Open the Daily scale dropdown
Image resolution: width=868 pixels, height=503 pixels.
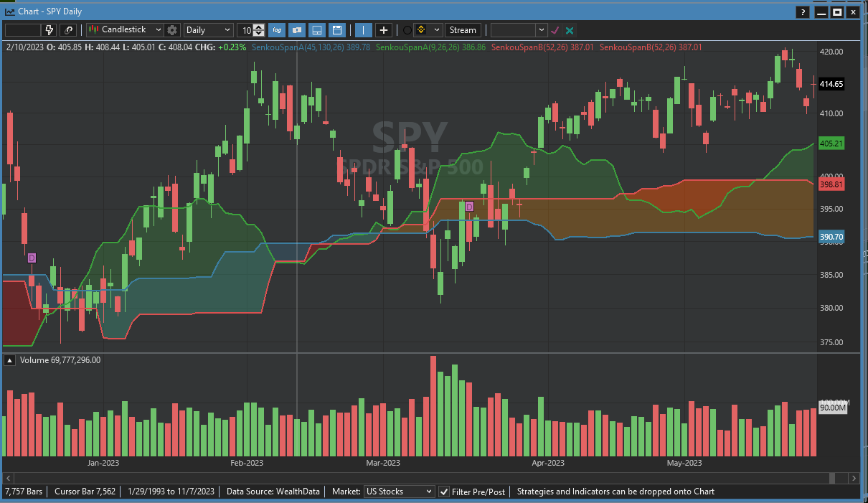[x=208, y=30]
